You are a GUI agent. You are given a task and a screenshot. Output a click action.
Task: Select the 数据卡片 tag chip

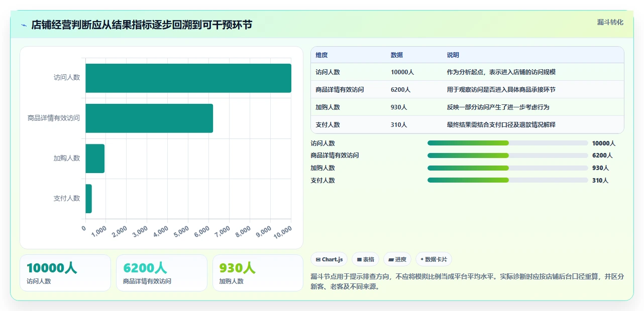pyautogui.click(x=434, y=259)
